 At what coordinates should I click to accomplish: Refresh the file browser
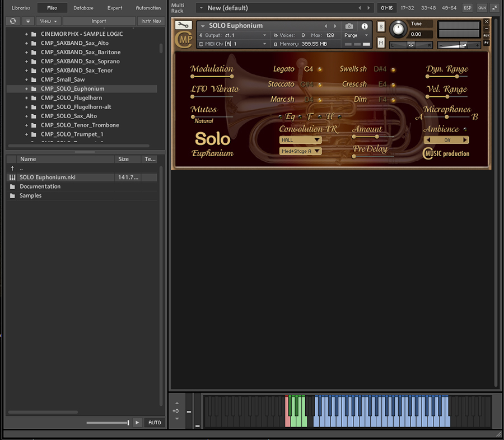coord(13,21)
